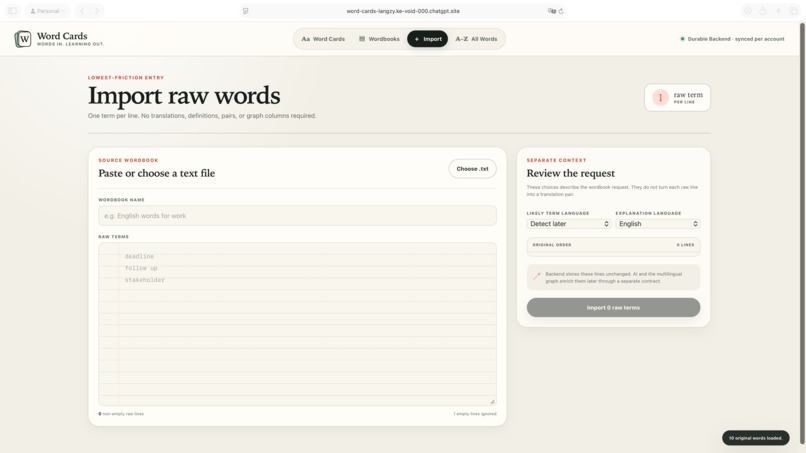Click the browser address bar
The image size is (806, 453).
coord(403,11)
